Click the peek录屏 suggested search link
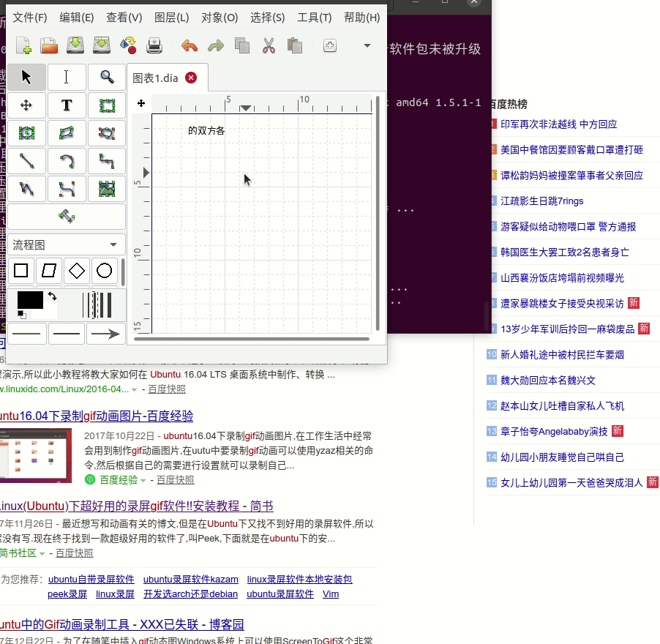 coord(67,594)
